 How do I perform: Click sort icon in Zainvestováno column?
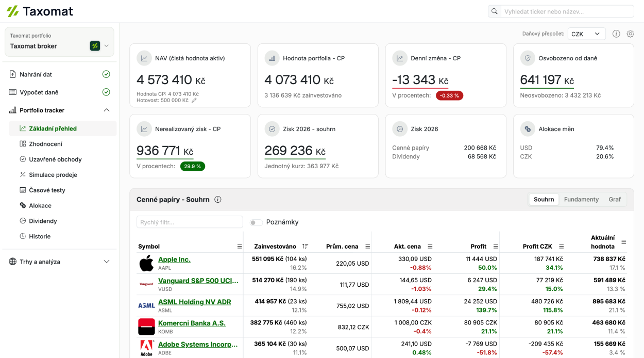(x=306, y=247)
